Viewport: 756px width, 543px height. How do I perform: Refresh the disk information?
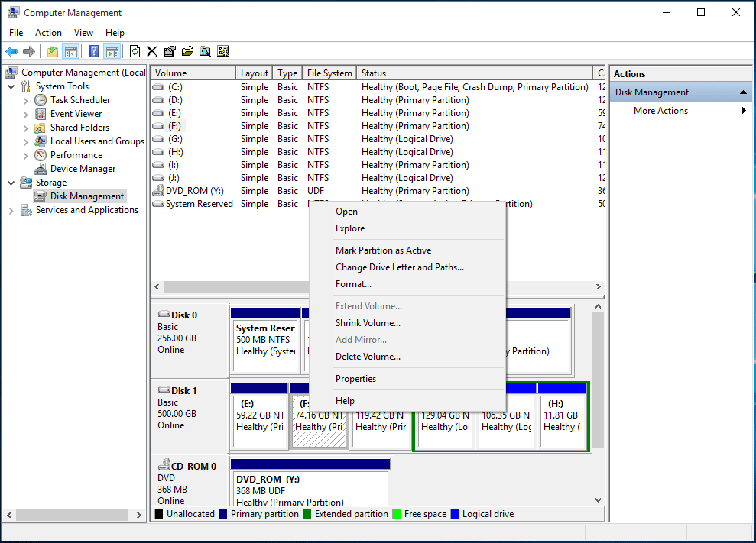pos(135,50)
